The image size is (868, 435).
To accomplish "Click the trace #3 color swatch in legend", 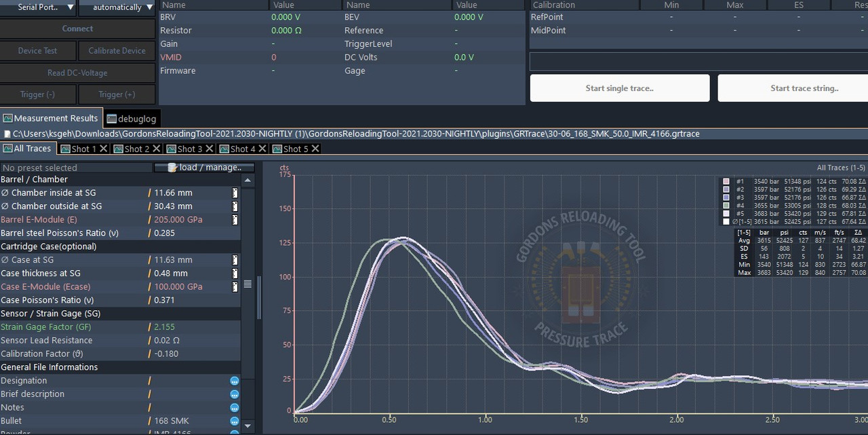I will (x=726, y=197).
